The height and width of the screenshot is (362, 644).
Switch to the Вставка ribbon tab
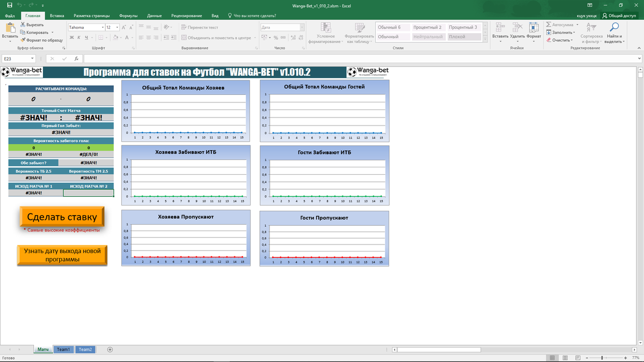click(x=57, y=16)
